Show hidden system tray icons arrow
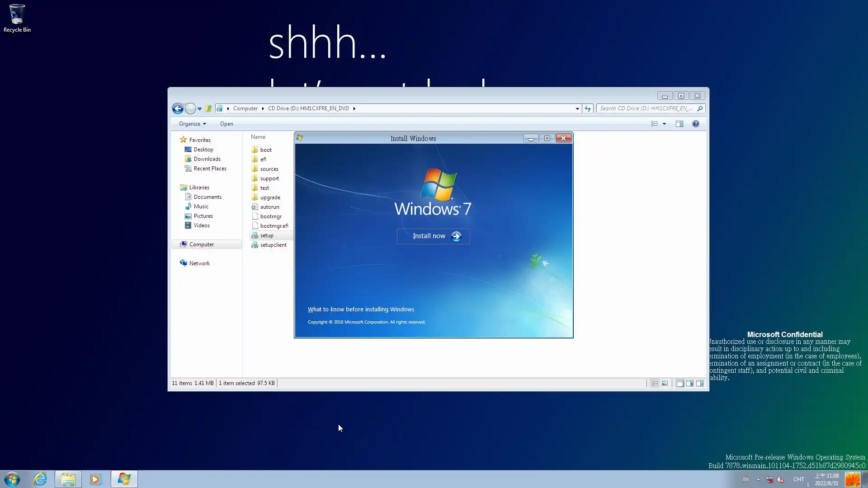This screenshot has height=488, width=868. (758, 479)
